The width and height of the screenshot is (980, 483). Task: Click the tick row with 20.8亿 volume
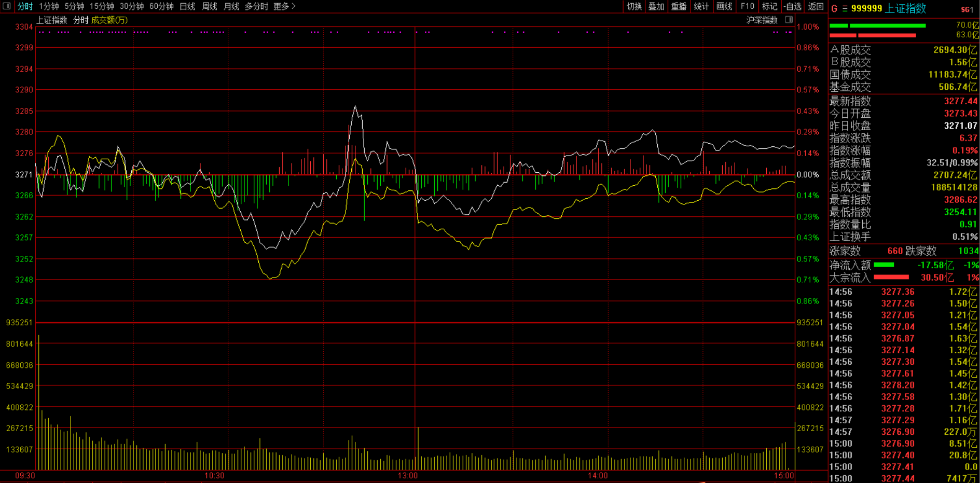[903, 455]
